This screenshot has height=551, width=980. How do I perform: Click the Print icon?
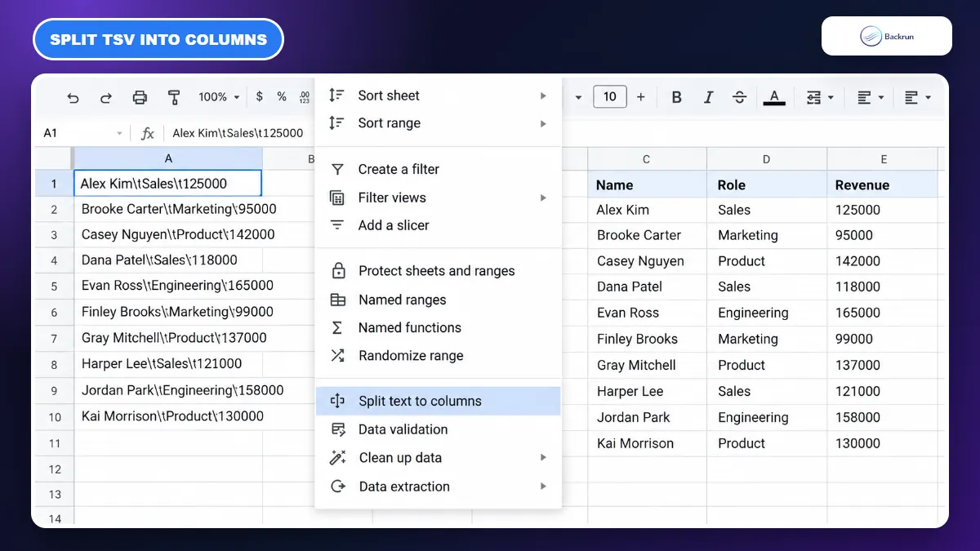[140, 97]
